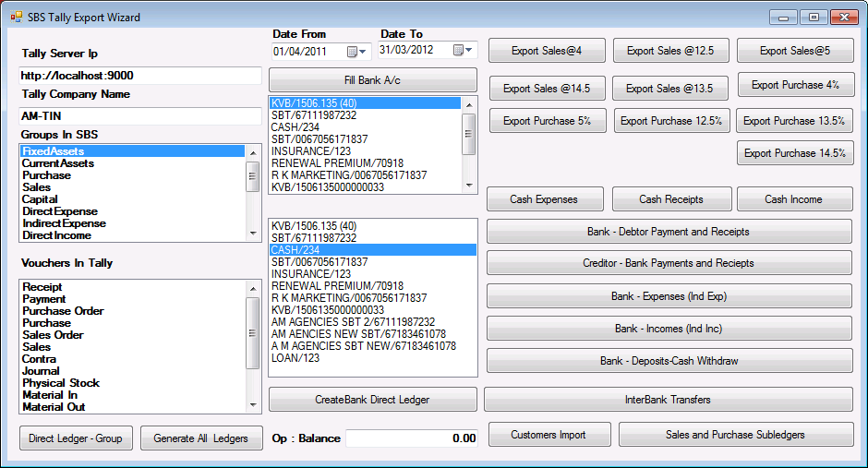Image resolution: width=868 pixels, height=468 pixels.
Task: Open the Date From calendar dropdown
Action: click(x=357, y=52)
